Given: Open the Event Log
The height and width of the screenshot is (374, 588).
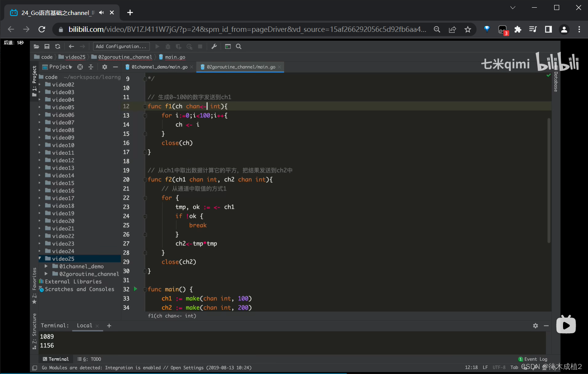Looking at the screenshot, I should pyautogui.click(x=533, y=359).
